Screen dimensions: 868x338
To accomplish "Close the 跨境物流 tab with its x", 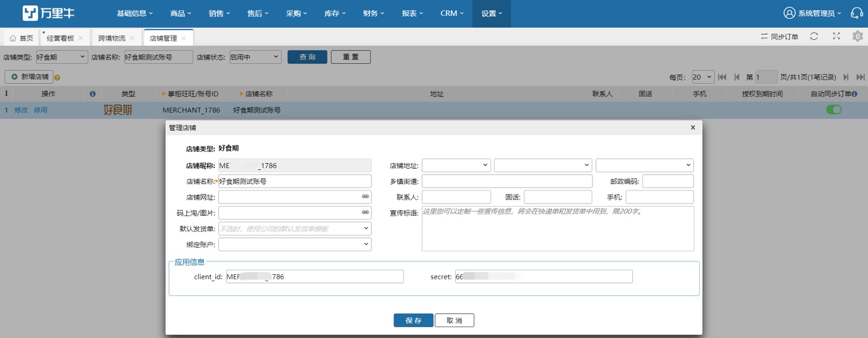I will pos(132,38).
